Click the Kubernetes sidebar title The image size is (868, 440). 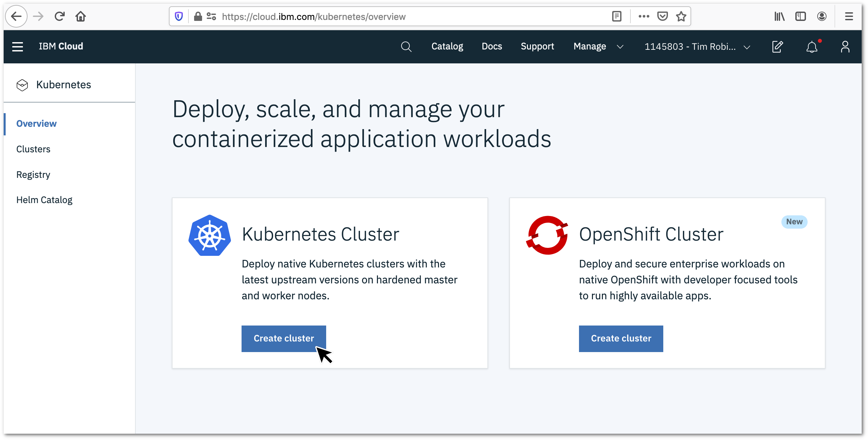63,85
